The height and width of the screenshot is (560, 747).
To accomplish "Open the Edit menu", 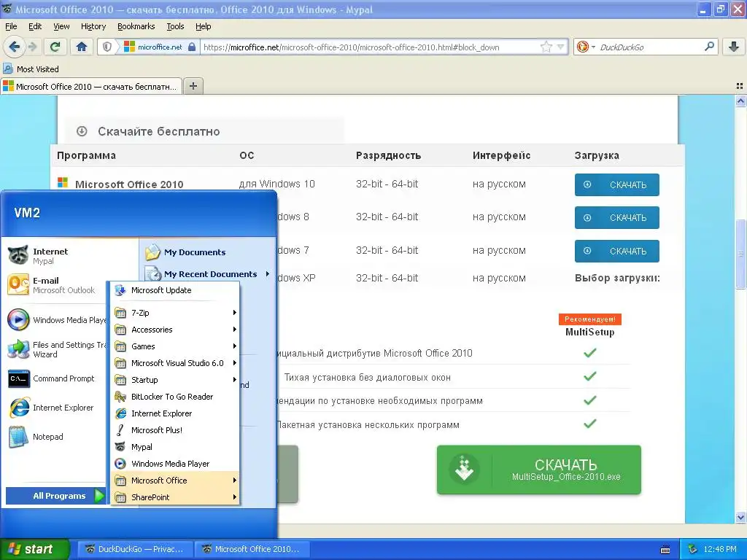I will pyautogui.click(x=35, y=26).
